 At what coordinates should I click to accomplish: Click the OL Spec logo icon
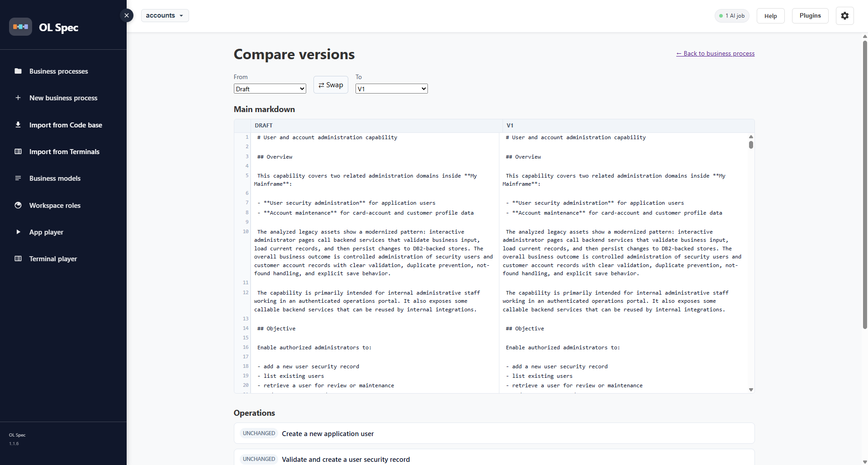coord(20,27)
